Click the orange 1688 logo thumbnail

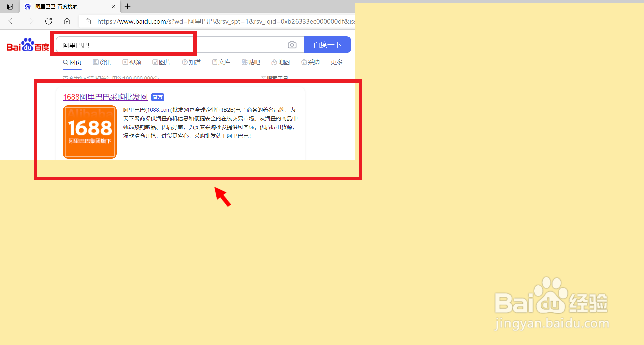(x=90, y=132)
